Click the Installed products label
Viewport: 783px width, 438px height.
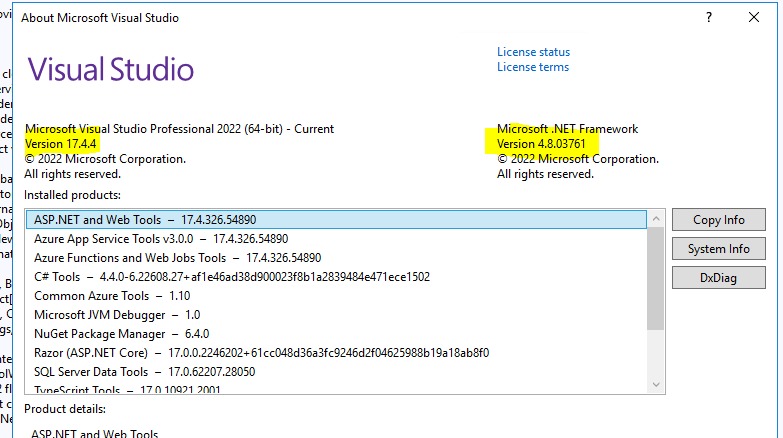(x=72, y=195)
